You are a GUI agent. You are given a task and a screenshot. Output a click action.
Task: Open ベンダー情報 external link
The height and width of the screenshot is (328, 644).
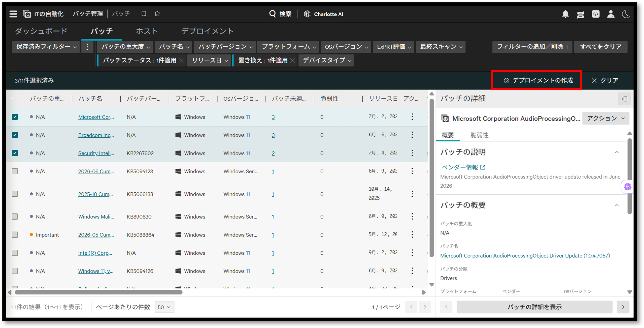coord(463,167)
